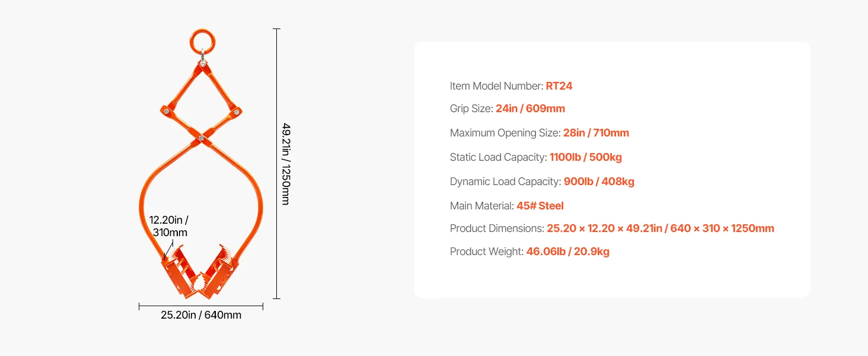Click the 25.20in / 640mm width label
The image size is (868, 356).
(201, 315)
